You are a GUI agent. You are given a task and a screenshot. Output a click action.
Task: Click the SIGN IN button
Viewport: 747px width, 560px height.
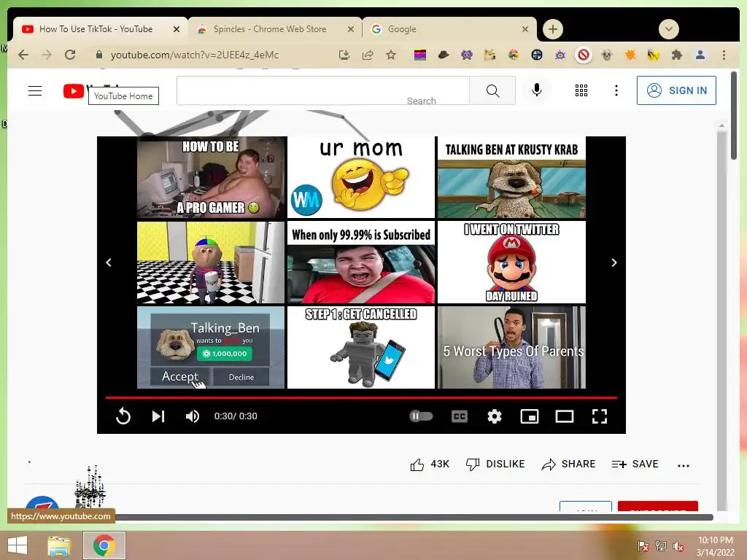click(x=676, y=90)
